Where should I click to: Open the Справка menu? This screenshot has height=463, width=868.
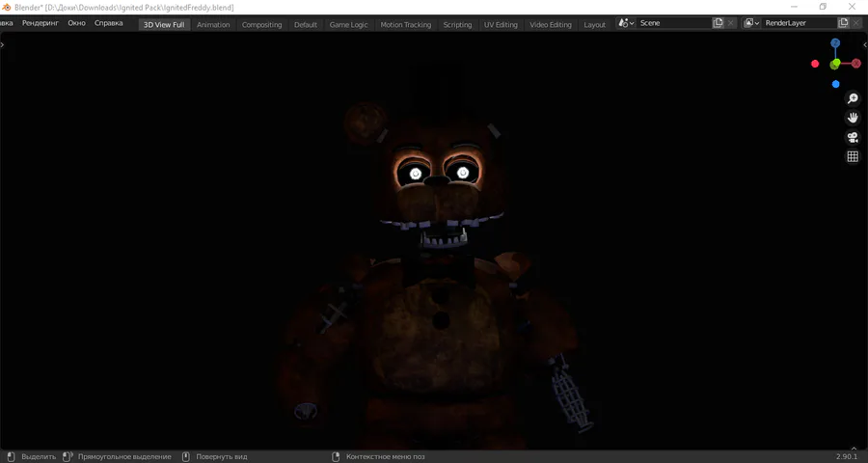[x=108, y=23]
